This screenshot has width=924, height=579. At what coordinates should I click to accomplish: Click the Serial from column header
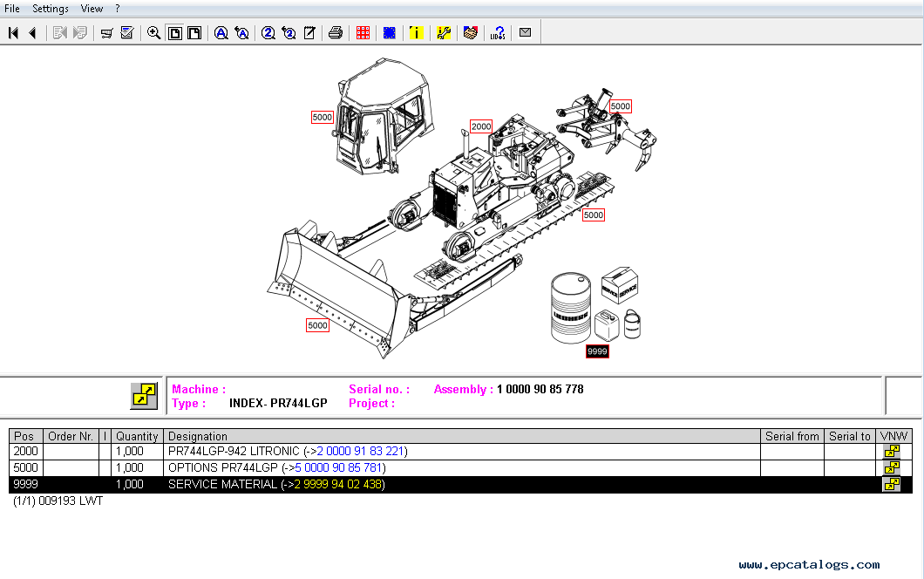tap(792, 436)
